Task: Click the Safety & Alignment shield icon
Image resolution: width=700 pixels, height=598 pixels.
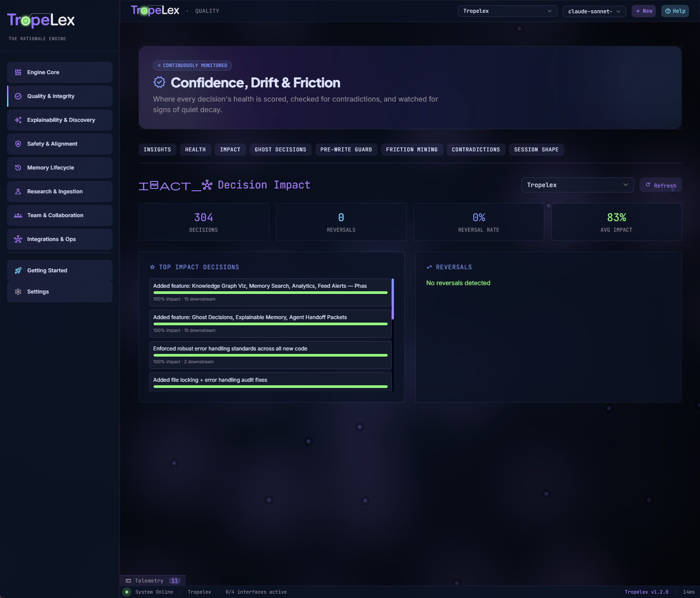Action: 18,144
